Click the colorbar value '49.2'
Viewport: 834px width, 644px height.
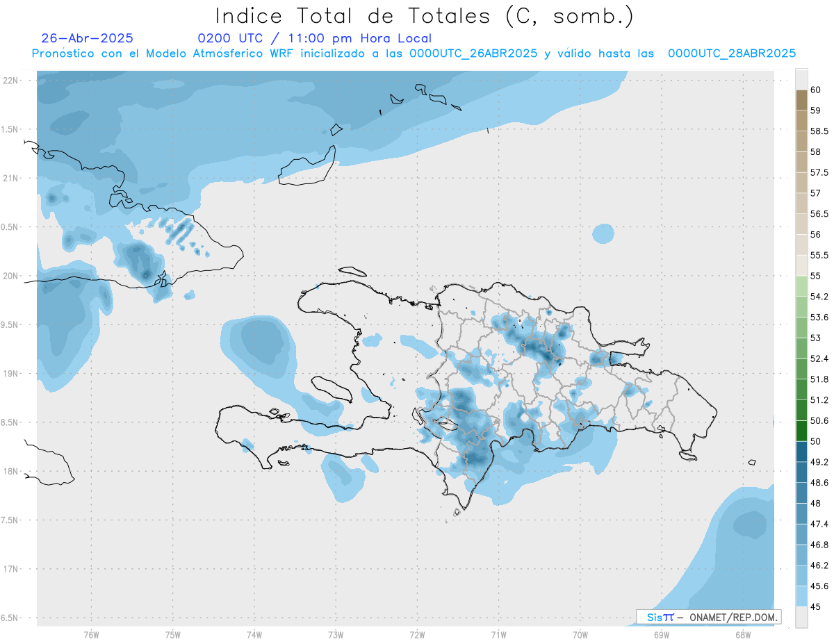pos(819,462)
